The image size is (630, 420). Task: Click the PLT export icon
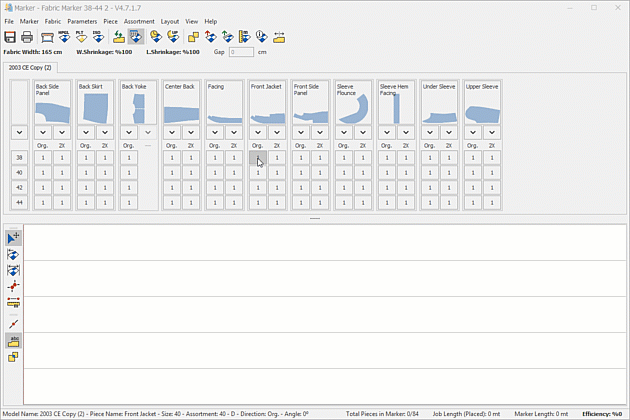80,37
